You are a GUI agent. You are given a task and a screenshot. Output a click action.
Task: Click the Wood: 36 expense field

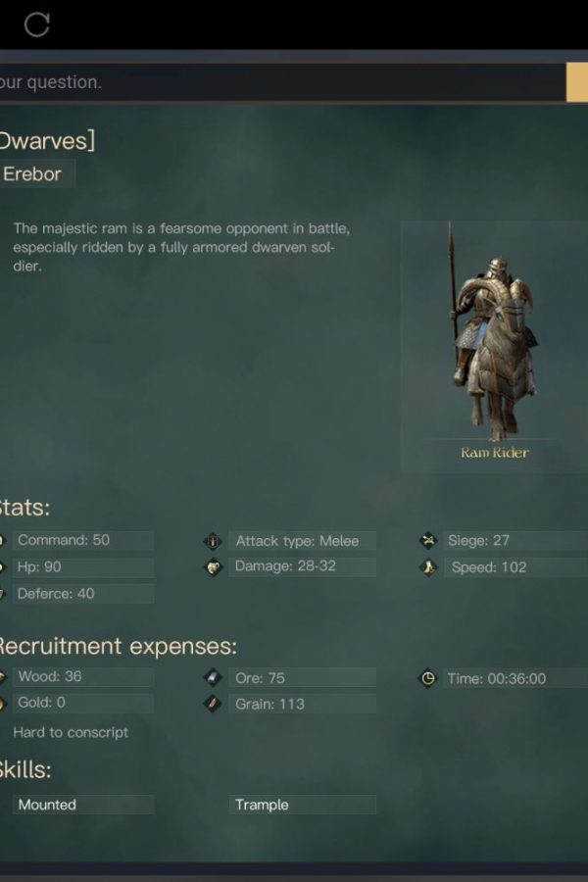pyautogui.click(x=83, y=676)
